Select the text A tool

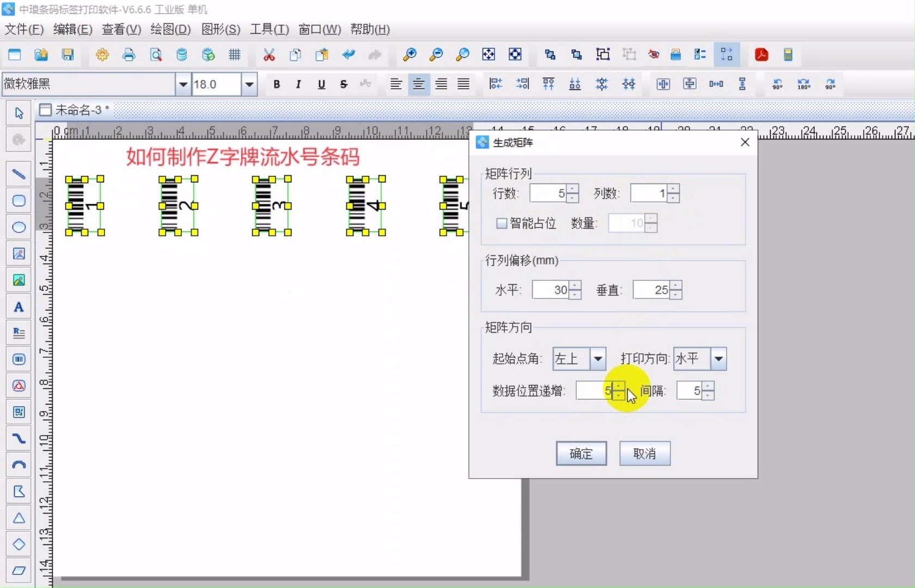click(x=19, y=307)
